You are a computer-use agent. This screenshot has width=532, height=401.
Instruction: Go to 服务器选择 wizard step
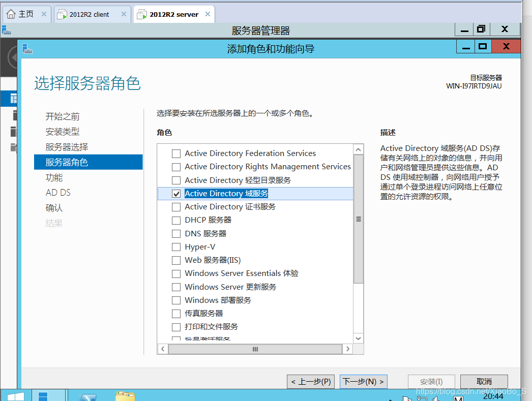pos(67,147)
